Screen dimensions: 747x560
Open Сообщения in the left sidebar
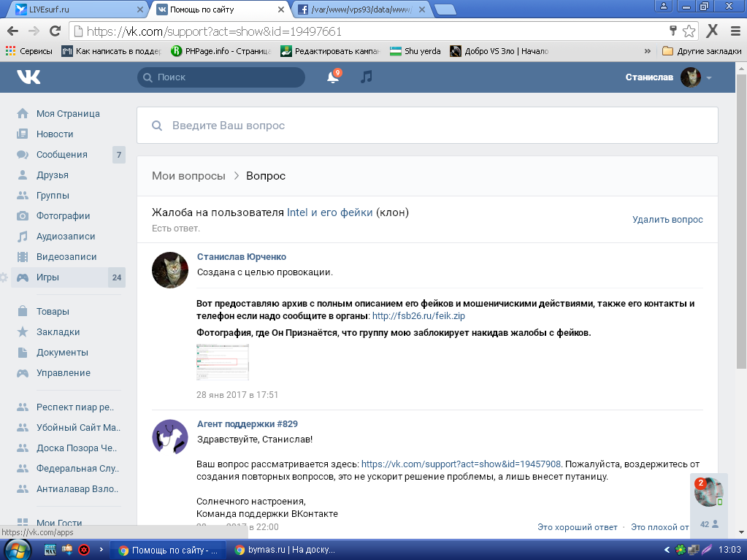pos(61,155)
